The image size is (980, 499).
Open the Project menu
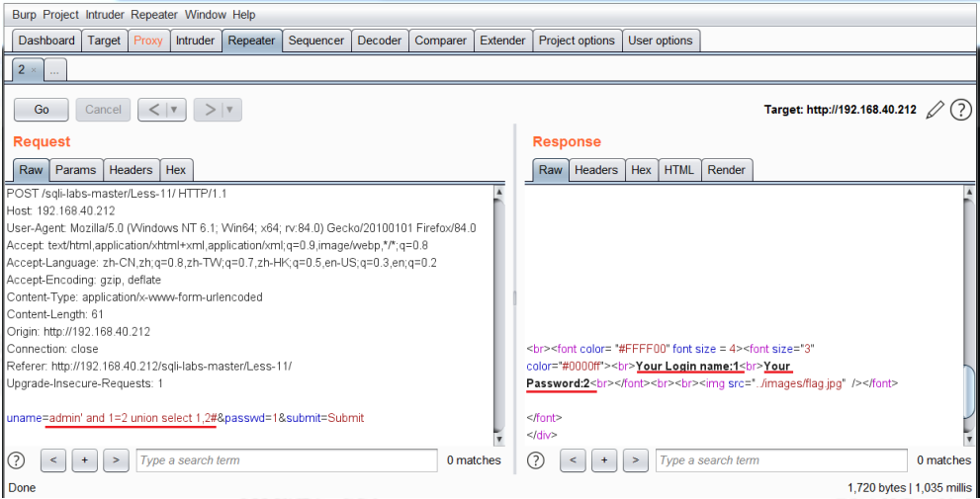(x=61, y=15)
